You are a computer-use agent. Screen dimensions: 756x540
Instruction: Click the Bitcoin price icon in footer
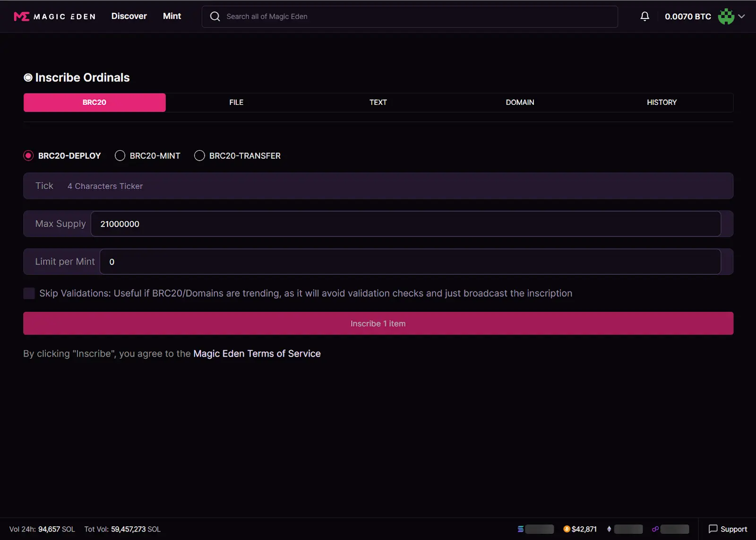pos(567,529)
